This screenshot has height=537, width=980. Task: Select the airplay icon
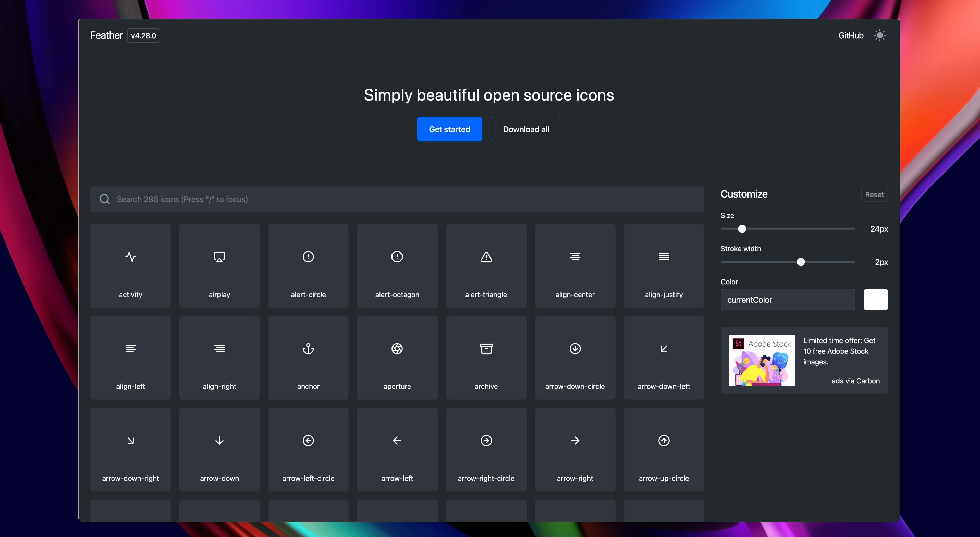219,266
